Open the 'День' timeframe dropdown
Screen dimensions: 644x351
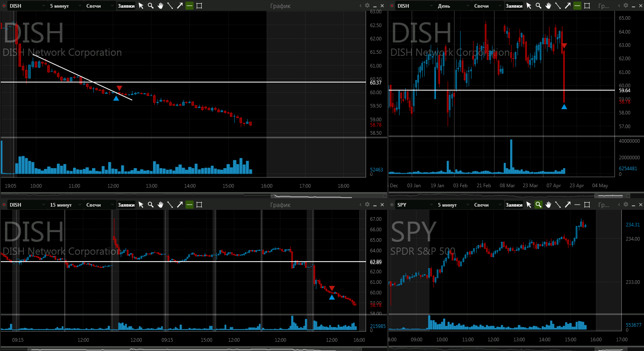(x=453, y=6)
